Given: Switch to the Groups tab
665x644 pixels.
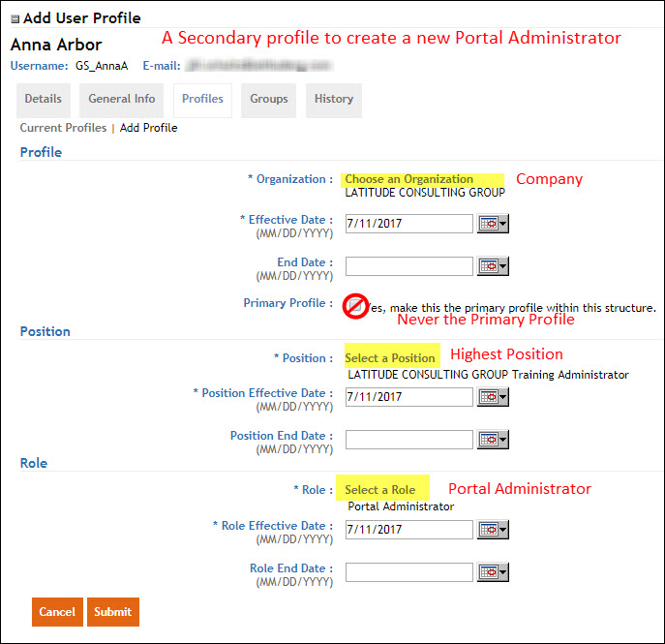Looking at the screenshot, I should coord(268,99).
